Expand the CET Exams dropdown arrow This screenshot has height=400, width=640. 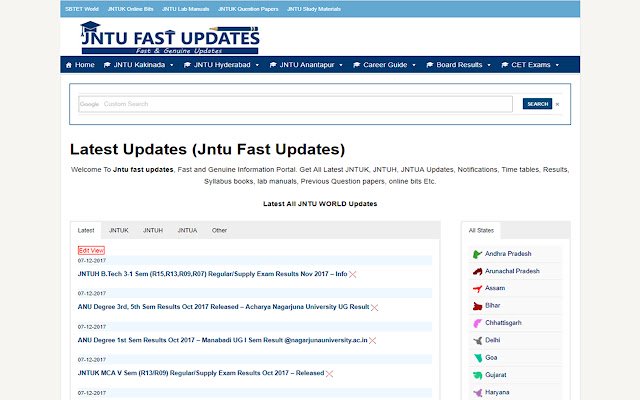pos(557,65)
